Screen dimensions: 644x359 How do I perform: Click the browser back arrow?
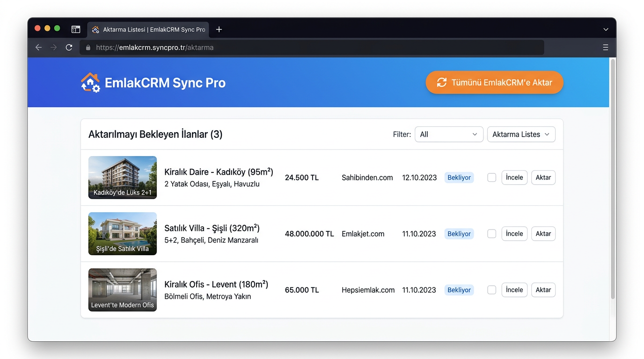[39, 47]
